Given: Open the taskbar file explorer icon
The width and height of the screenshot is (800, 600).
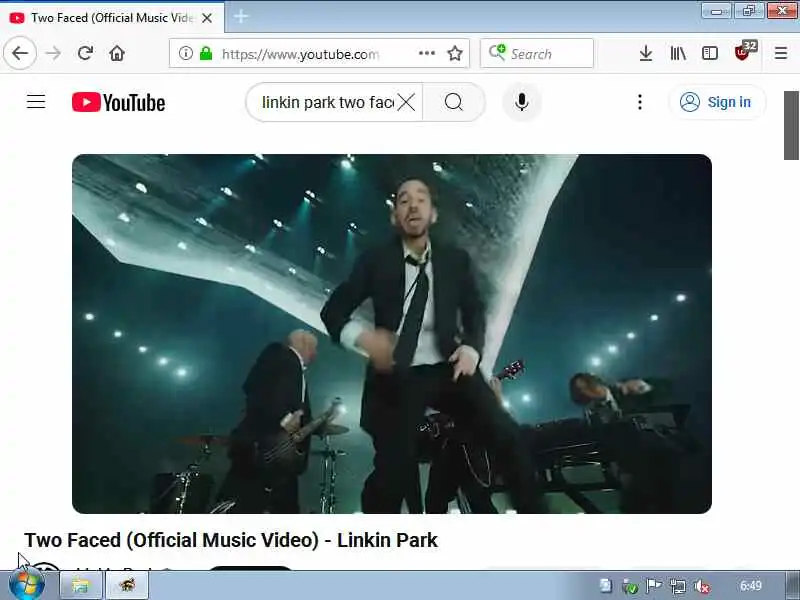Looking at the screenshot, I should tap(81, 585).
